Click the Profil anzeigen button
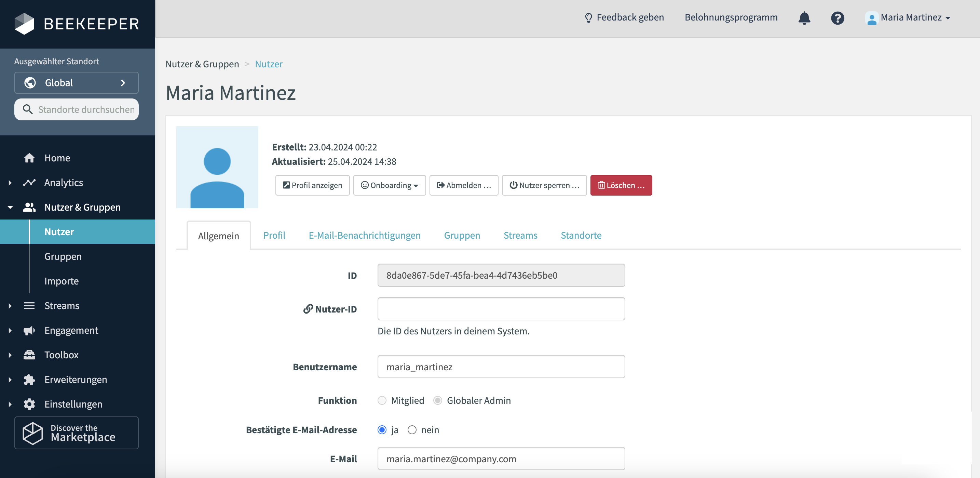This screenshot has width=980, height=478. pyautogui.click(x=312, y=185)
